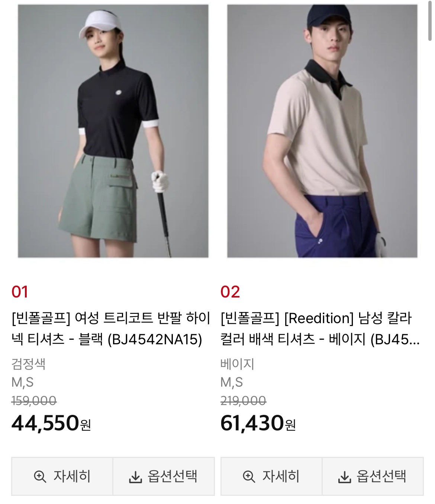
Task: Click download icon on second product 옵션선택 button
Action: click(x=344, y=477)
